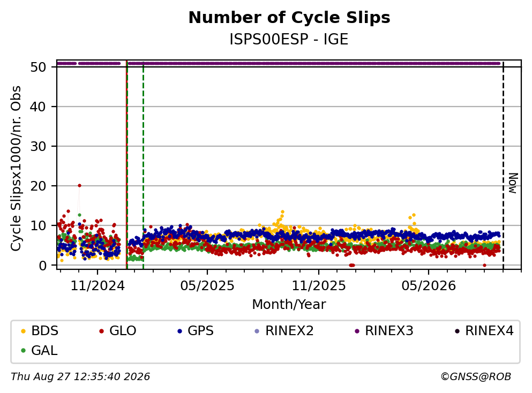Click the 'Now' dashed line label
532x393 pixels.
pos(513,183)
